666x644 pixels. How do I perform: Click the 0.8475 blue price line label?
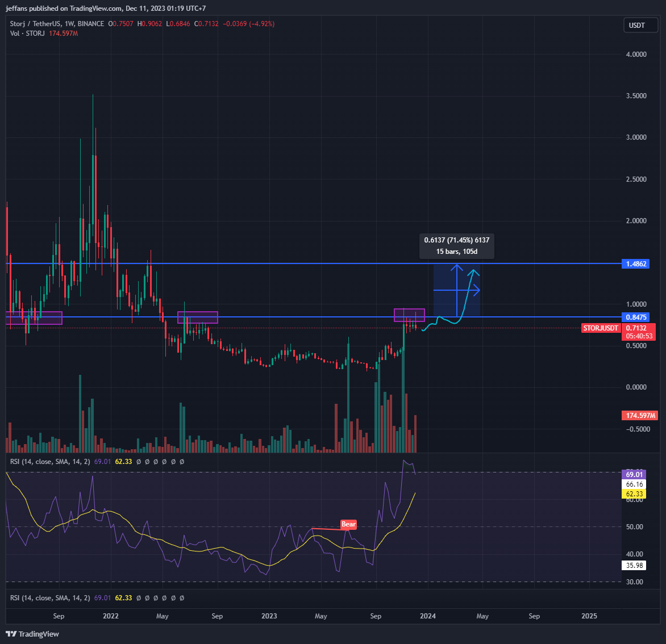[635, 317]
